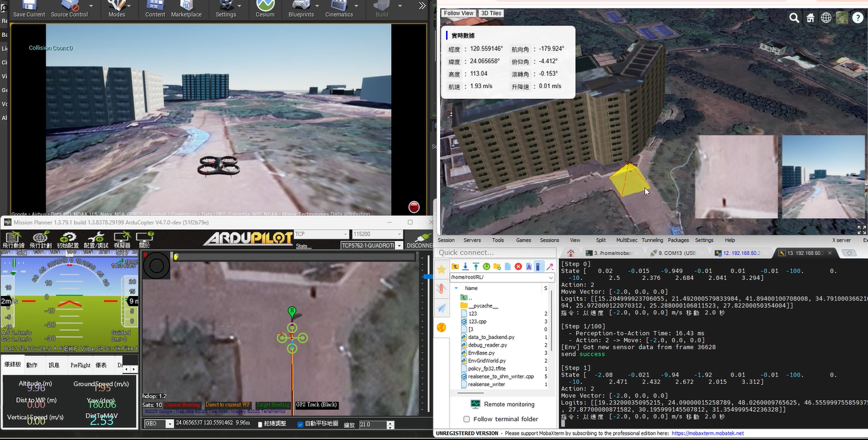This screenshot has width=868, height=440.
Task: Open Blueprints in the Unreal toolbar
Action: point(300,8)
